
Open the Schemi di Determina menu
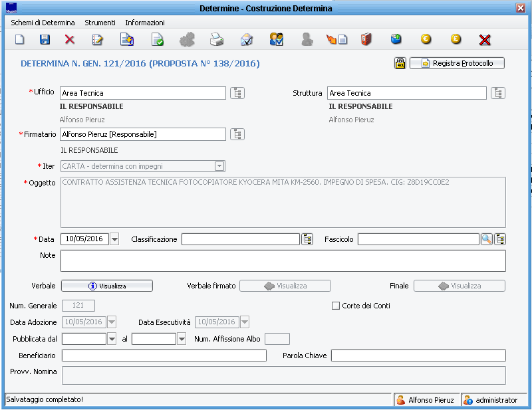tap(43, 23)
